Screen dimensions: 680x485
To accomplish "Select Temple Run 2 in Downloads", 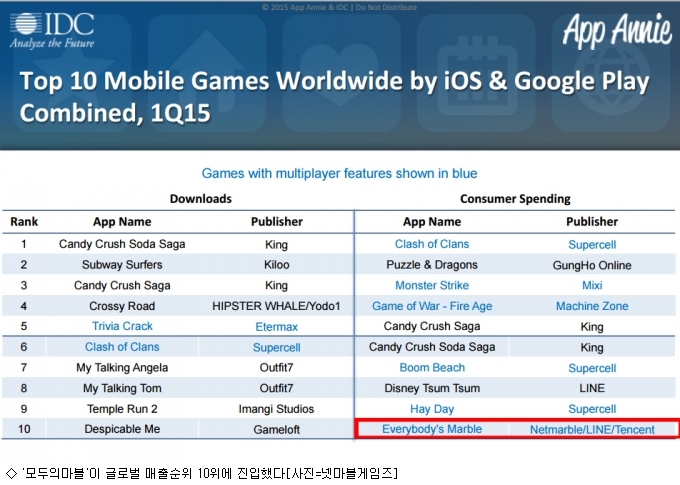I will (x=122, y=409).
